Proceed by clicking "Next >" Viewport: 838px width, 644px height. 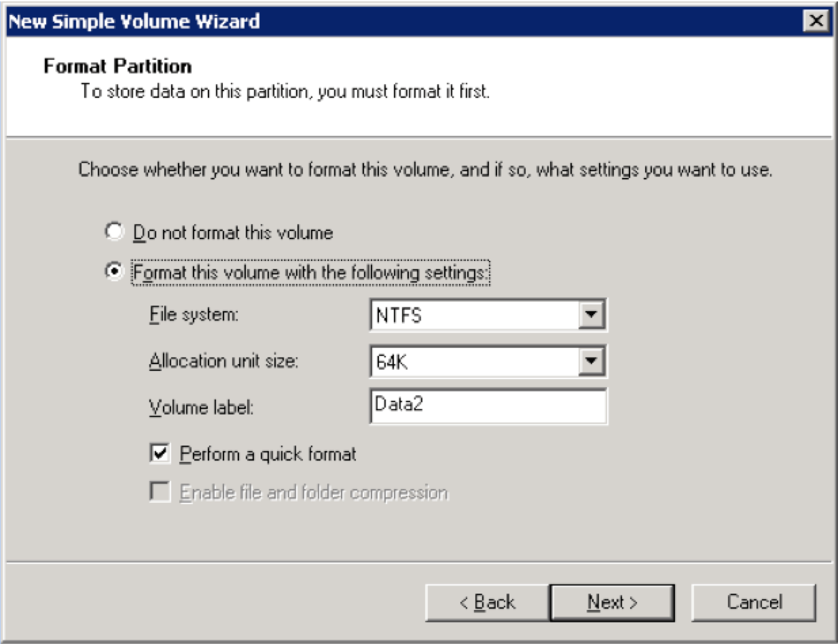(x=612, y=602)
